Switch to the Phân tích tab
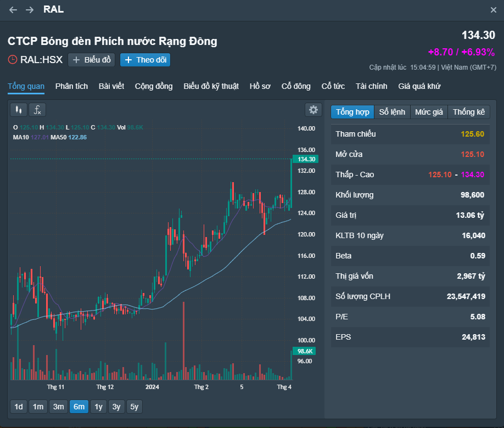 71,86
